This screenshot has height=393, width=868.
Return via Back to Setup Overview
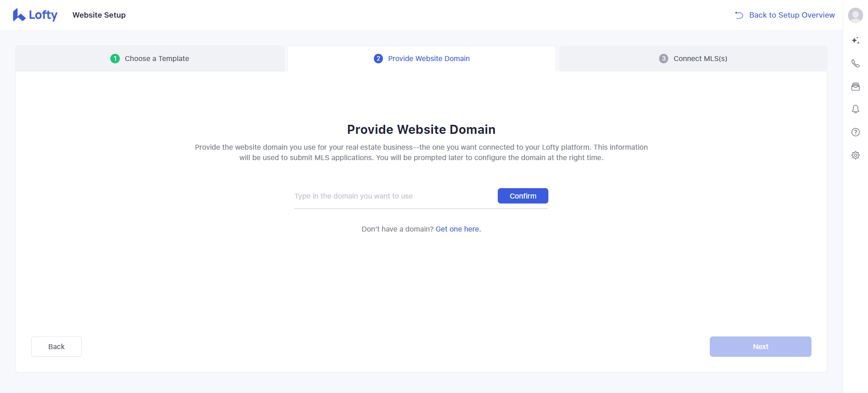tap(792, 15)
